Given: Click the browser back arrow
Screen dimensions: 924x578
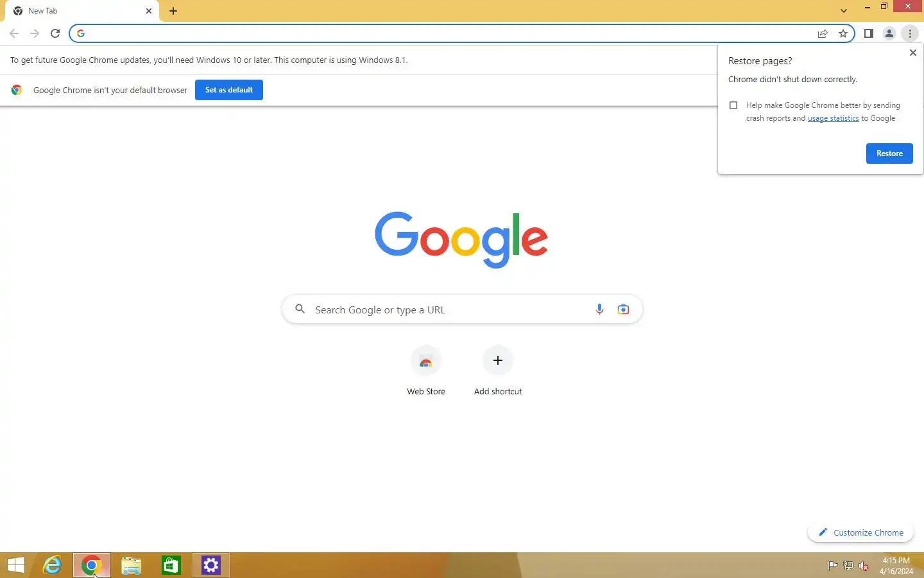Looking at the screenshot, I should (x=14, y=33).
